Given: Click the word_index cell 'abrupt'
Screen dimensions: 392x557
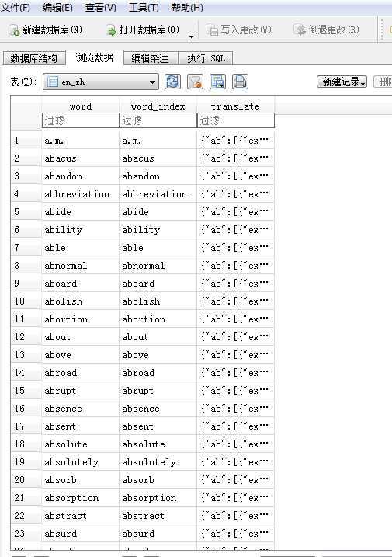Looking at the screenshot, I should (x=158, y=391).
